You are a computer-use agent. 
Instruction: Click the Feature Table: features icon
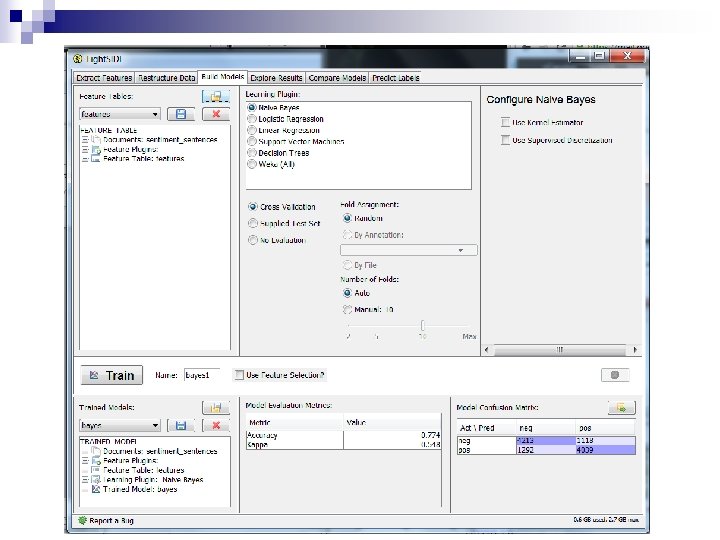coord(96,158)
